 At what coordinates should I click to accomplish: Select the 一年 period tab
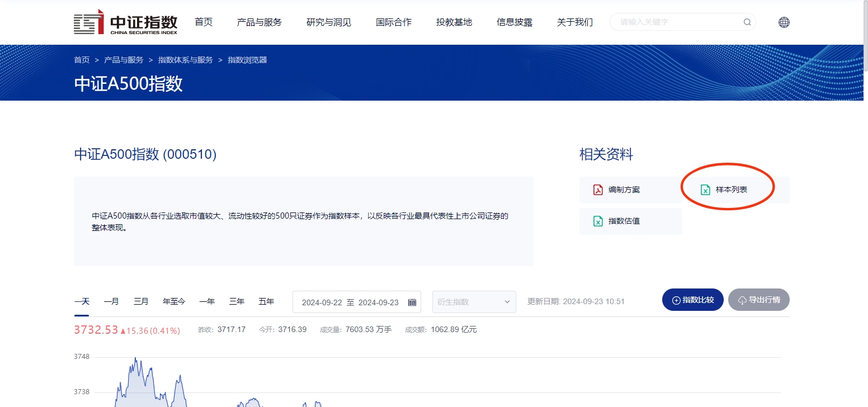(x=207, y=301)
